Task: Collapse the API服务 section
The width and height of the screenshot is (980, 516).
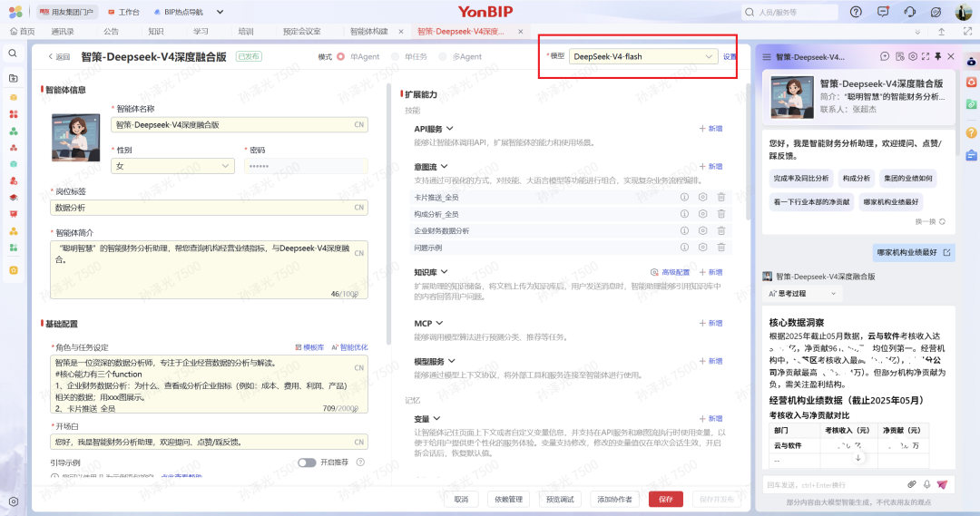Action: point(450,129)
